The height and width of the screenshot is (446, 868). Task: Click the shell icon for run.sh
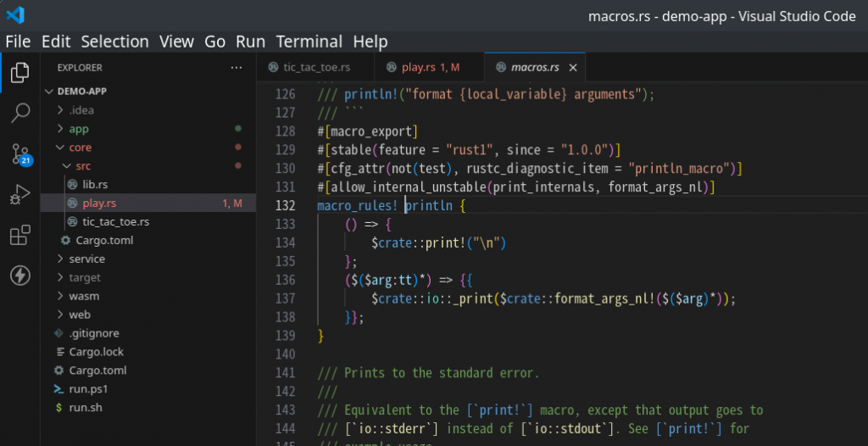coord(58,408)
